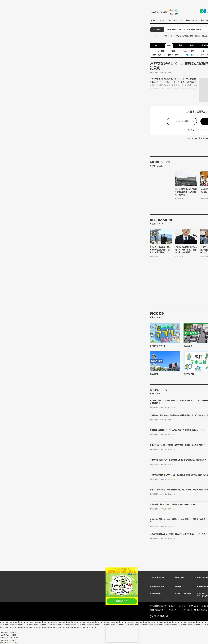Image resolution: width=208 pixels, height=644 pixels.
Task: Expand the 熊本のニュース menu
Action: [x=158, y=20]
